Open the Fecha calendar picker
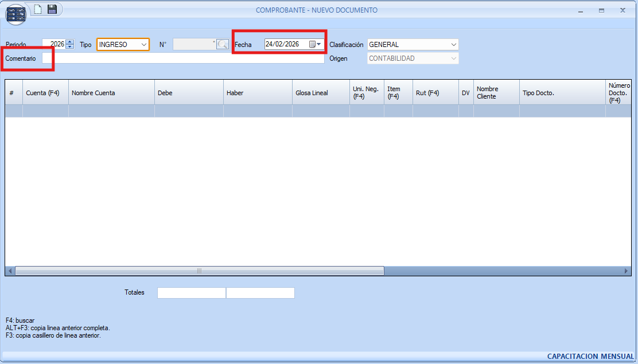Viewport: 638px width, 364px height. [x=315, y=44]
